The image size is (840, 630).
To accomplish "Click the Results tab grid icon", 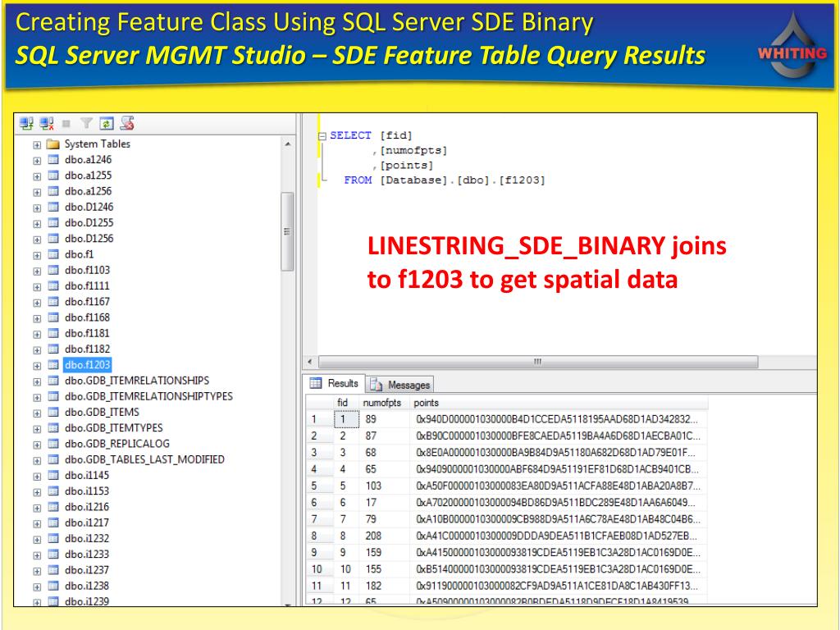I will click(316, 383).
